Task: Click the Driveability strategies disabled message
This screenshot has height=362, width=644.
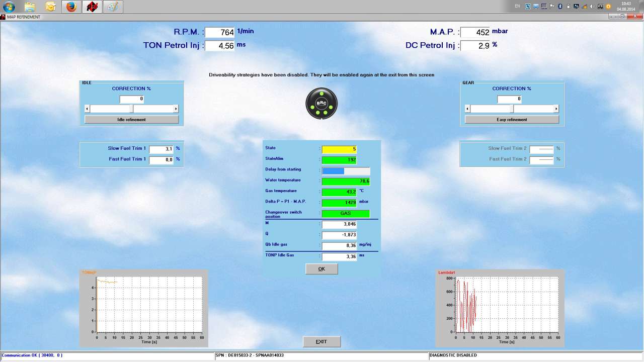Action: pyautogui.click(x=321, y=75)
